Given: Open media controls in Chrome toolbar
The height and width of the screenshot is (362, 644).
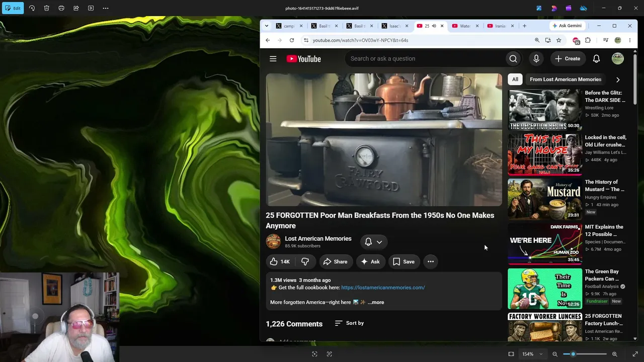Looking at the screenshot, I should 606,40.
